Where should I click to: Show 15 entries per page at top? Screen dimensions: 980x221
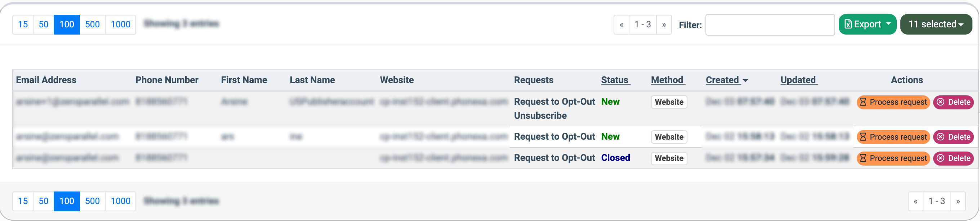tap(23, 25)
